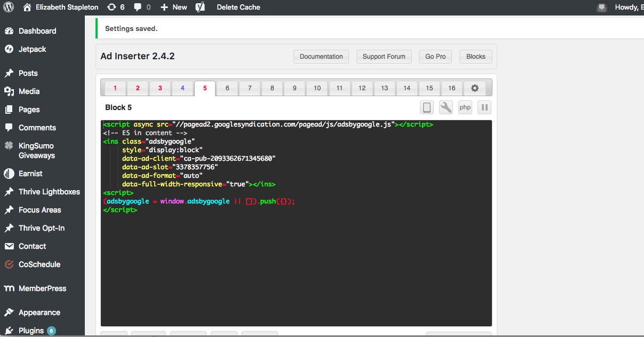Switch to block tab 2
This screenshot has width=644, height=337.
coord(138,88)
